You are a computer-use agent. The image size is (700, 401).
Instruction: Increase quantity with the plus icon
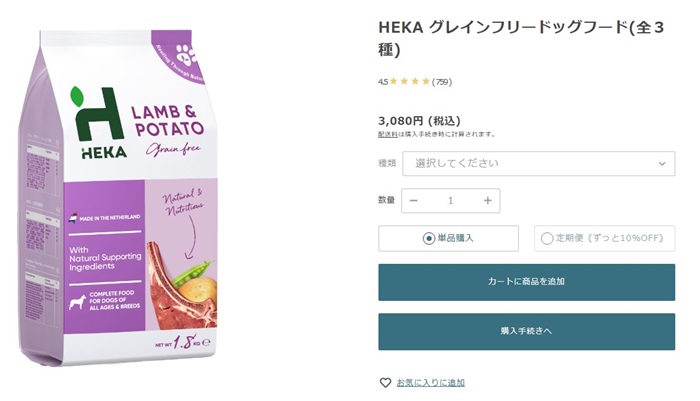point(488,200)
